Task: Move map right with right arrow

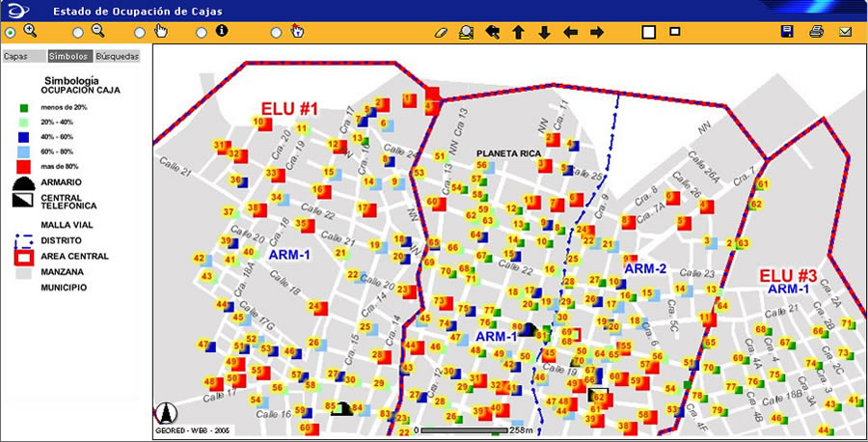Action: click(597, 33)
